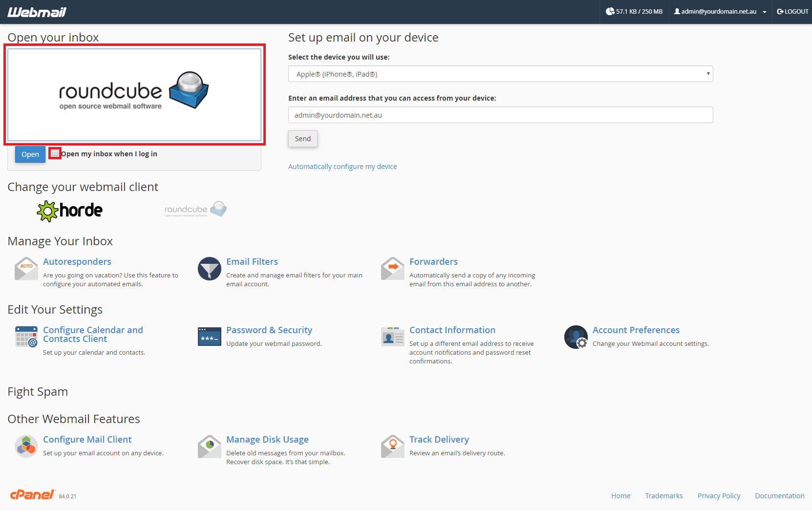Click the 'Fight Spam' heading
This screenshot has width=812, height=511.
pos(38,392)
